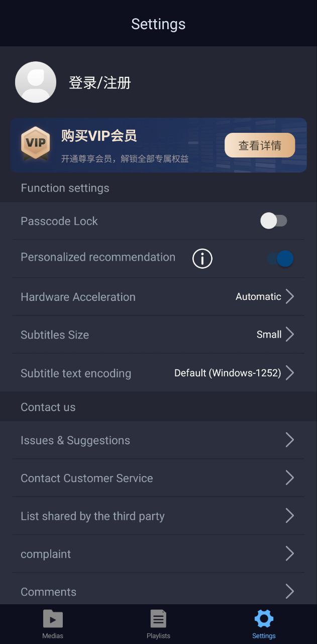Disable Personalized recommendation toggle

point(280,259)
